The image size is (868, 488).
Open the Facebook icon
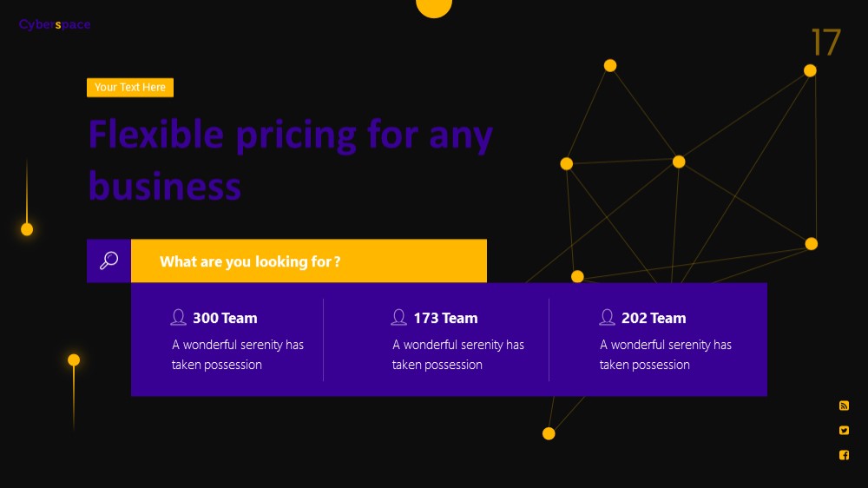pyautogui.click(x=844, y=455)
